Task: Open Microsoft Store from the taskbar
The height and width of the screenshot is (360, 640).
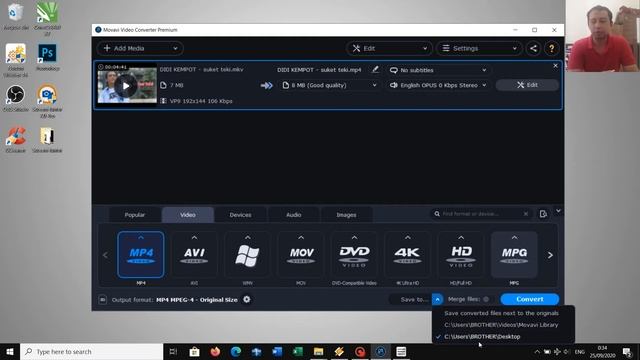Action: pyautogui.click(x=194, y=351)
